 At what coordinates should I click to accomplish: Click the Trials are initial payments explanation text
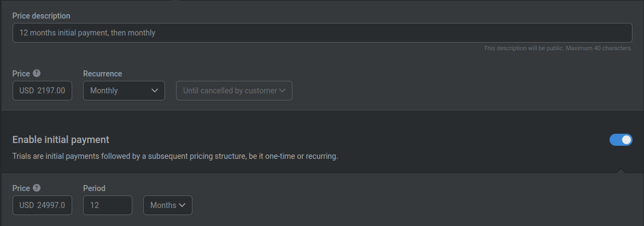pyautogui.click(x=175, y=156)
